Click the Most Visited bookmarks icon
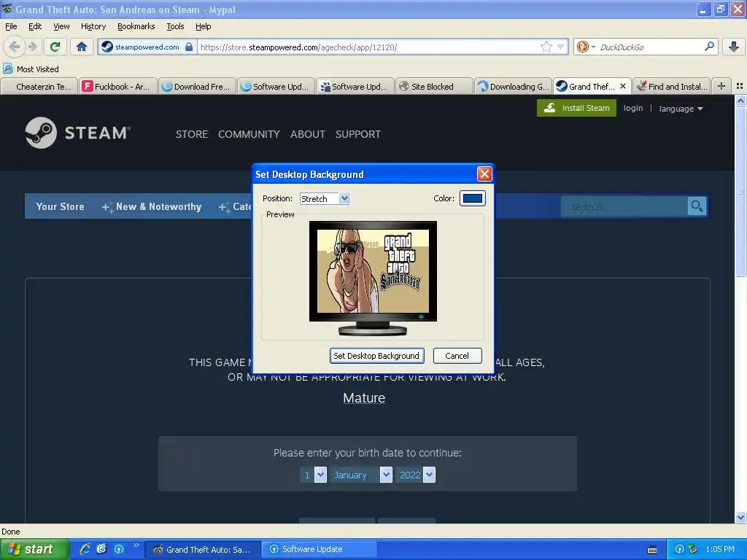Screen dimensions: 747x560 click(x=8, y=69)
